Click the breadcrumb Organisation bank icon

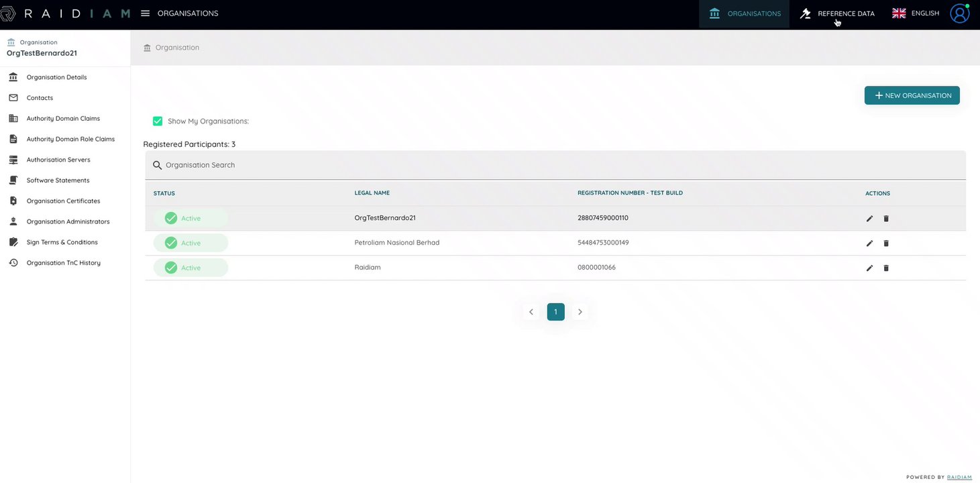click(x=147, y=48)
